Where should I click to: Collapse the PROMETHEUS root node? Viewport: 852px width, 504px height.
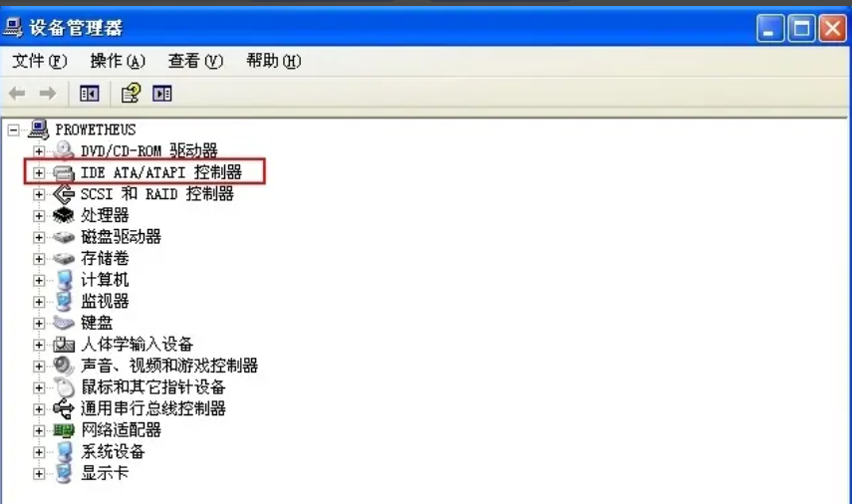click(x=13, y=129)
